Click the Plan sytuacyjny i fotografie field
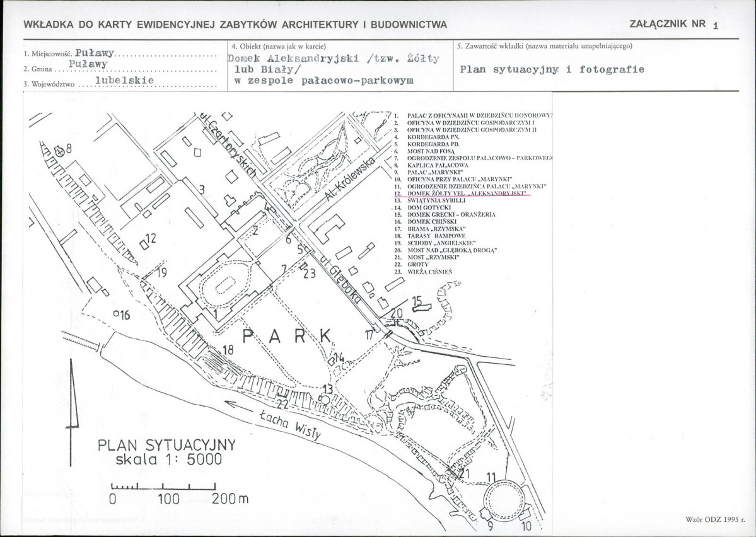 (552, 69)
